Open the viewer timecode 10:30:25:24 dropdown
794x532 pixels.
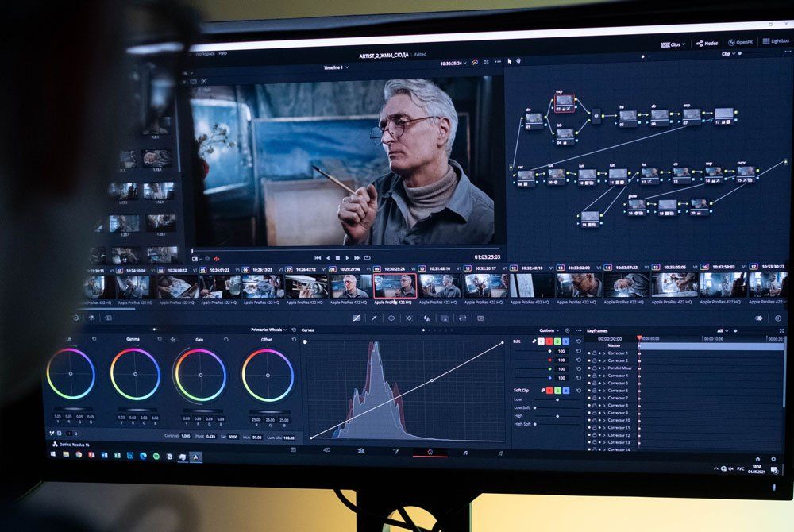[453, 64]
